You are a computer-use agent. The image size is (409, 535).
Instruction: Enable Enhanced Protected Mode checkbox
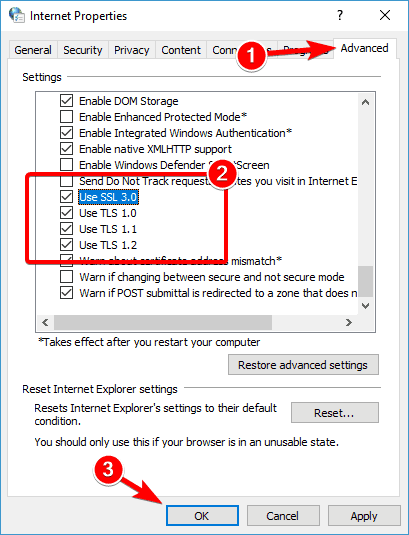(66, 117)
